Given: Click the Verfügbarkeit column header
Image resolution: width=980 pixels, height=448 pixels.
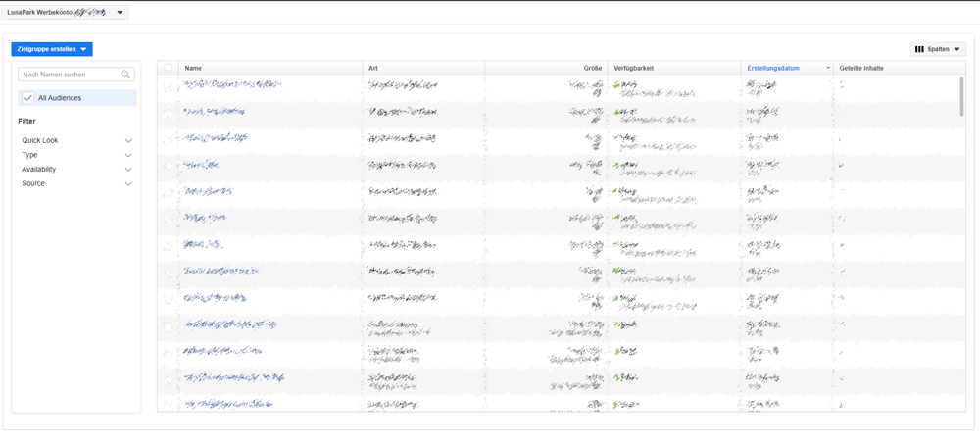Looking at the screenshot, I should tap(674, 68).
